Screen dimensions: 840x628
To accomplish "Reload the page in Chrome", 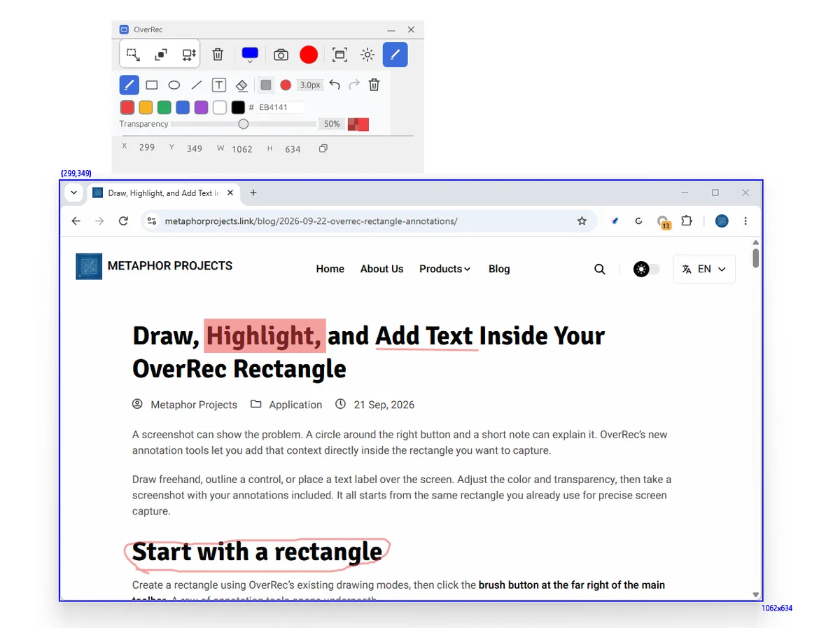I will [x=123, y=221].
